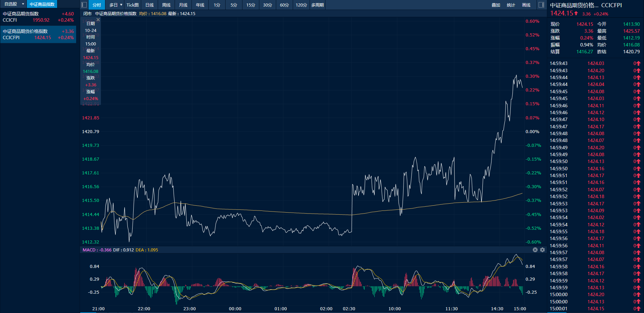Screen dimensions: 644x313
Task: Expand the 自选股 dropdown arrow
Action: (23, 4)
